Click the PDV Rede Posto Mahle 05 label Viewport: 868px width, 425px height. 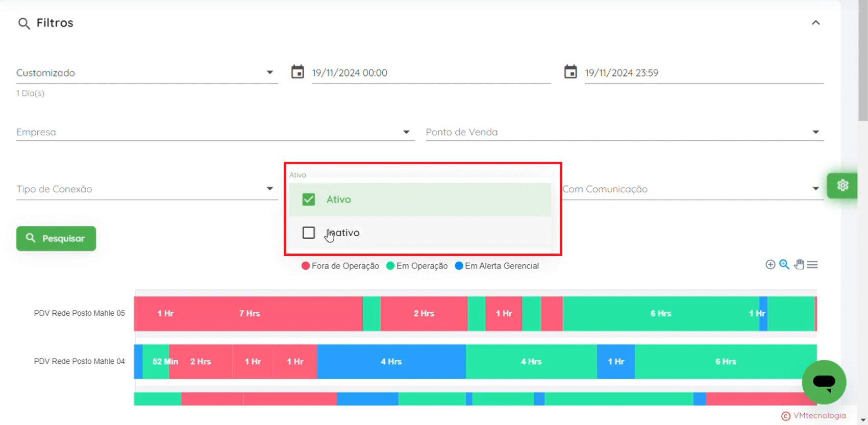click(80, 313)
